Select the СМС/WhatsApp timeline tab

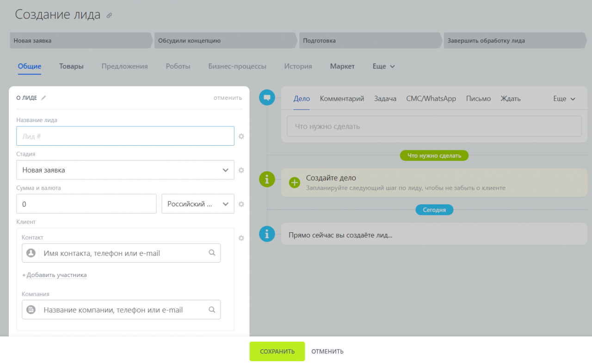point(431,99)
